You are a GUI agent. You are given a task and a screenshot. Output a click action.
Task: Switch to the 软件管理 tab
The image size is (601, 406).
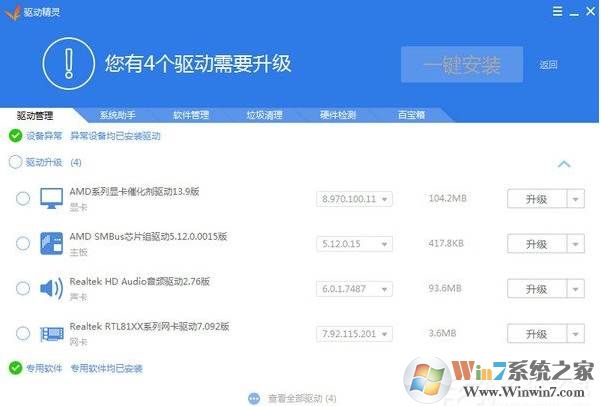tap(191, 115)
